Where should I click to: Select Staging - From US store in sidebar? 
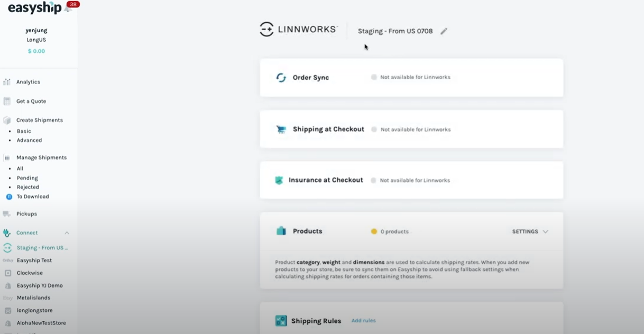[x=42, y=248]
